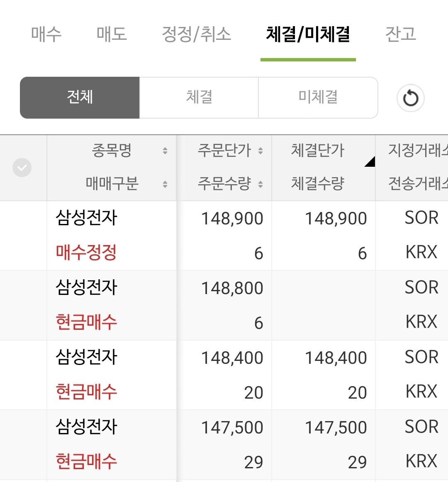448x482 pixels.
Task: Expand the black triangle in 체결단가 header
Action: click(369, 162)
